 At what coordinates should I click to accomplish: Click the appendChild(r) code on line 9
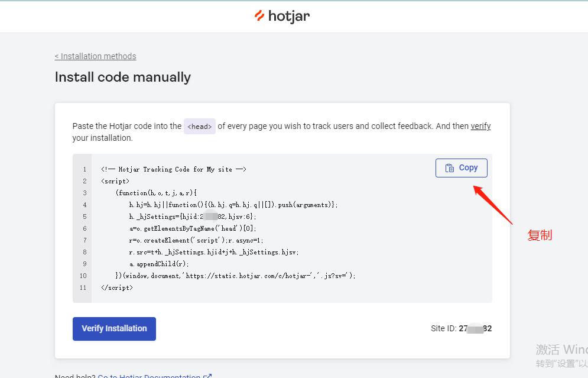tap(159, 264)
